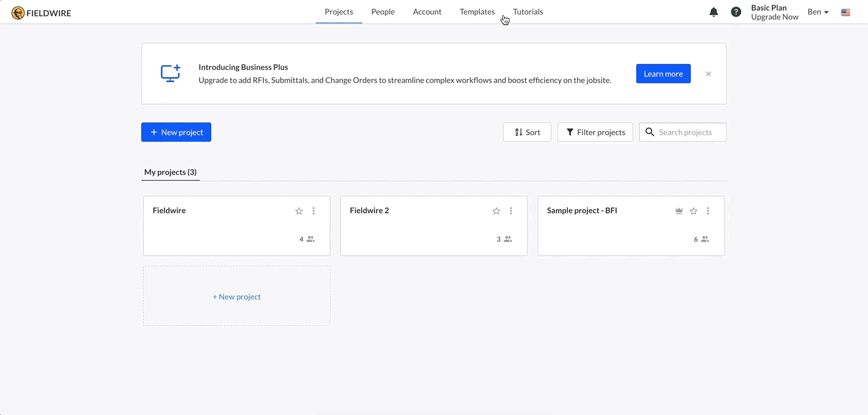Screen dimensions: 868x415
Task: Click the Business Plus monitor icon
Action: [170, 73]
